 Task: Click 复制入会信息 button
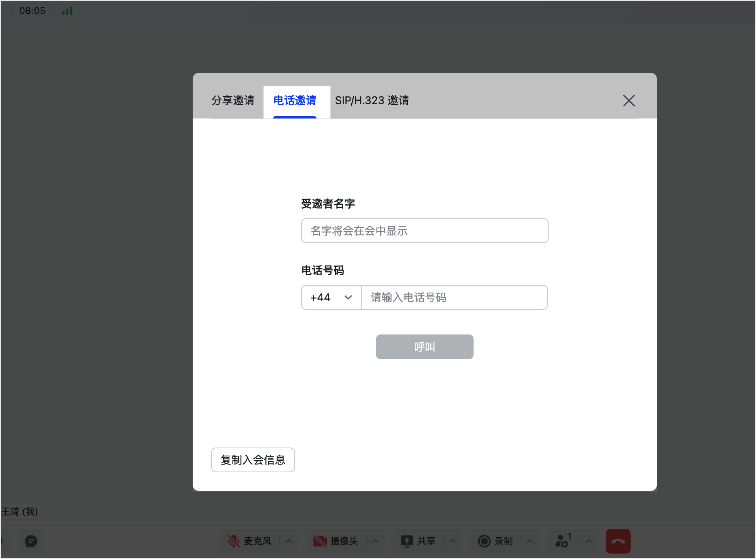253,460
